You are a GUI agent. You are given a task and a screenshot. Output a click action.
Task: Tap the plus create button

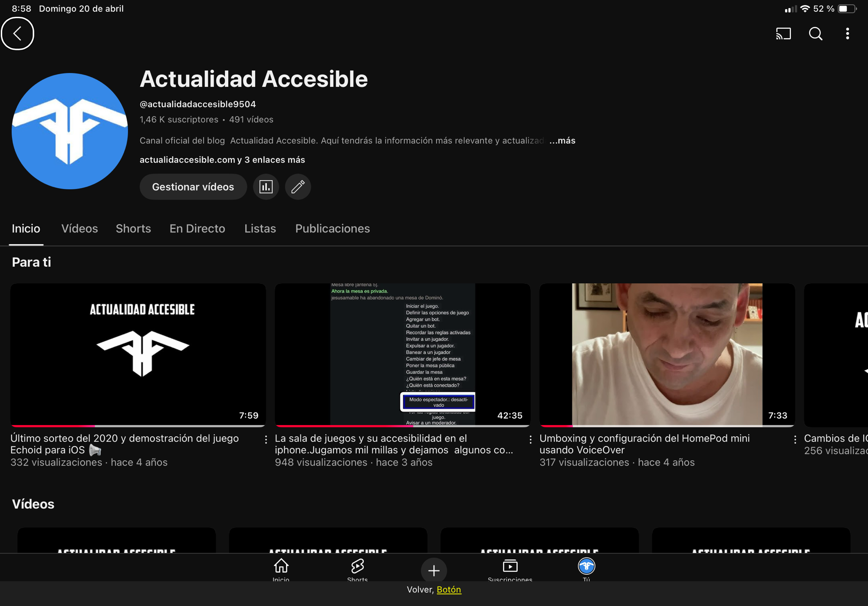(x=434, y=570)
